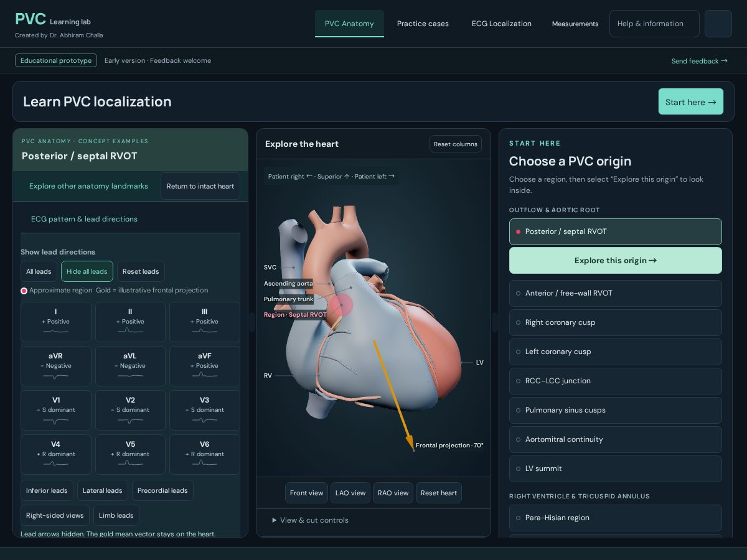747x560 pixels.
Task: Open Explore other anatomy landmarks
Action: click(x=88, y=186)
